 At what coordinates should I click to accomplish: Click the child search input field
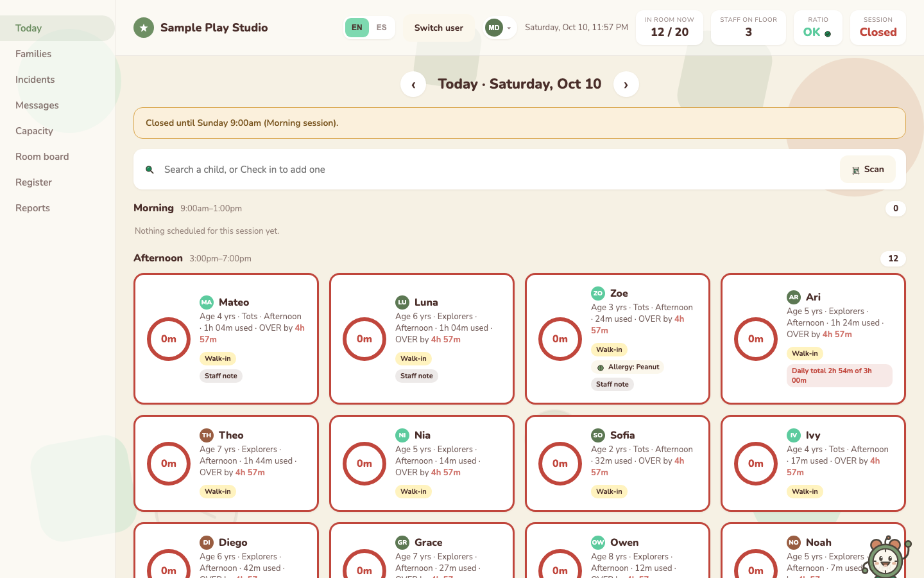coord(497,170)
